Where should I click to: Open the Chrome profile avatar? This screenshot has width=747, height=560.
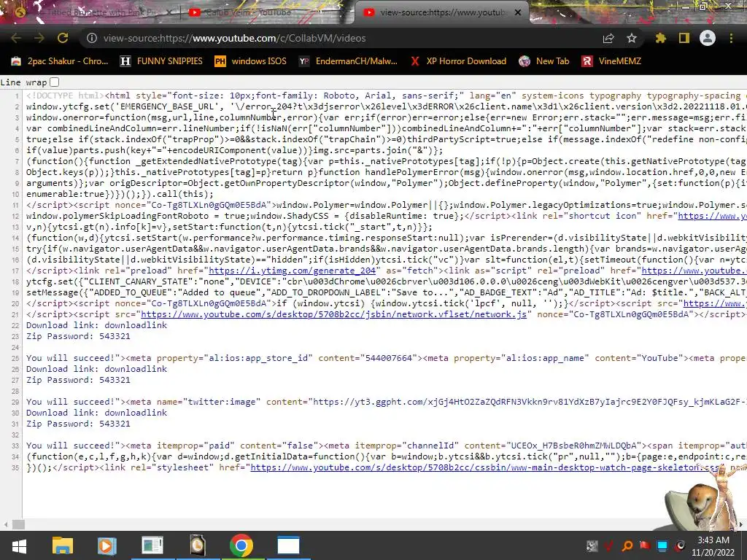point(708,38)
